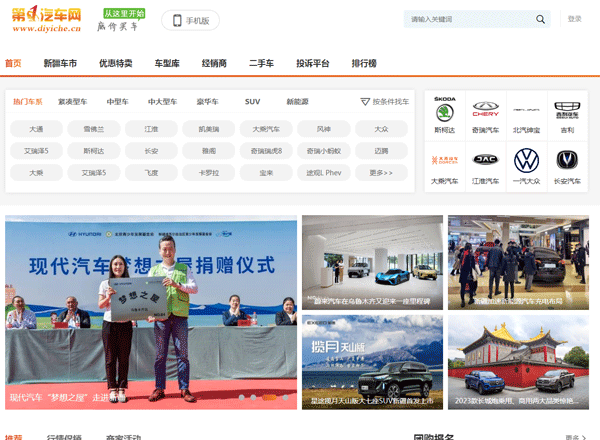Viewport: 600px width, 440px height.
Task: Switch to the 新能源 tab
Action: 297,102
